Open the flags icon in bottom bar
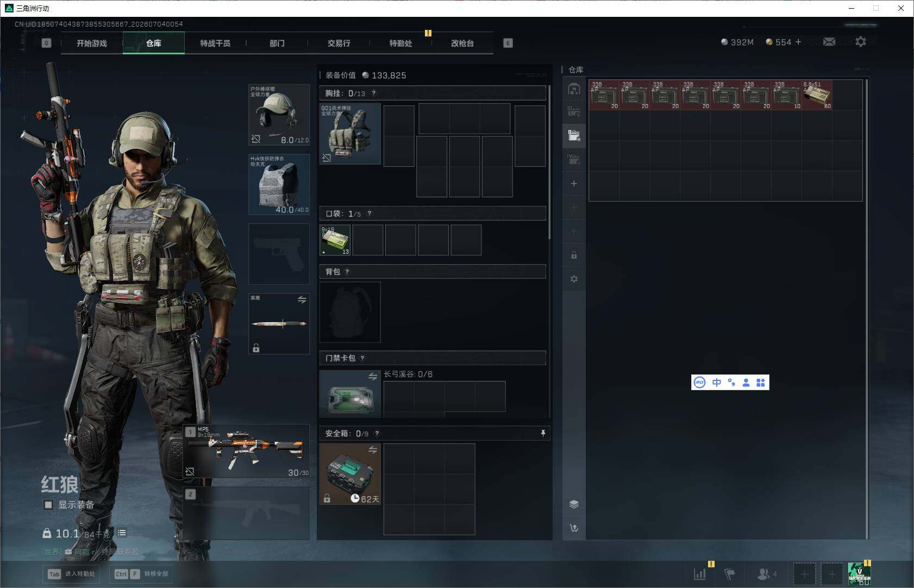The width and height of the screenshot is (914, 588). [x=729, y=573]
